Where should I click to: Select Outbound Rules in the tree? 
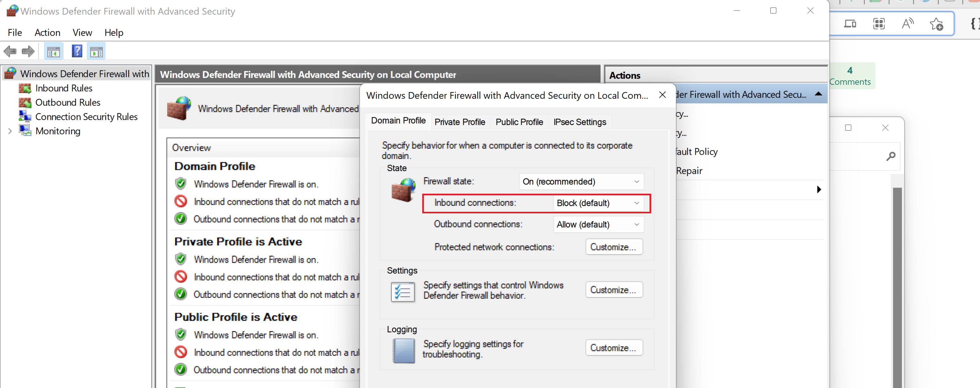pos(67,102)
